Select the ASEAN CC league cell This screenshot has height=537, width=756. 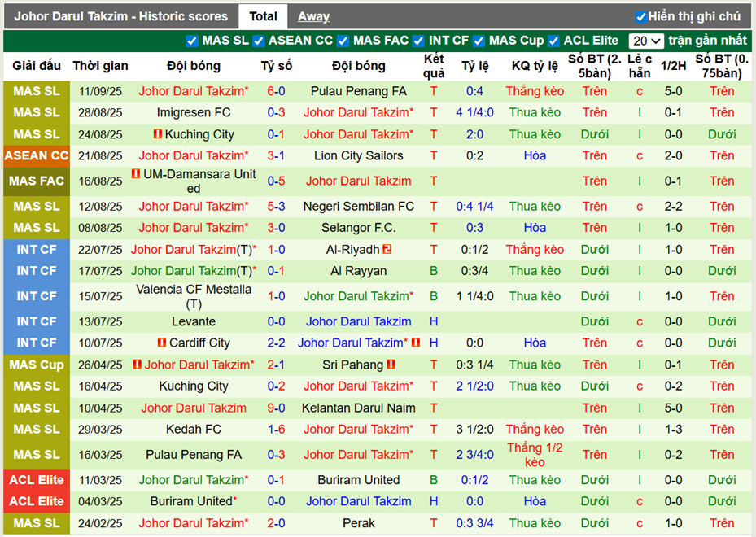coord(37,155)
